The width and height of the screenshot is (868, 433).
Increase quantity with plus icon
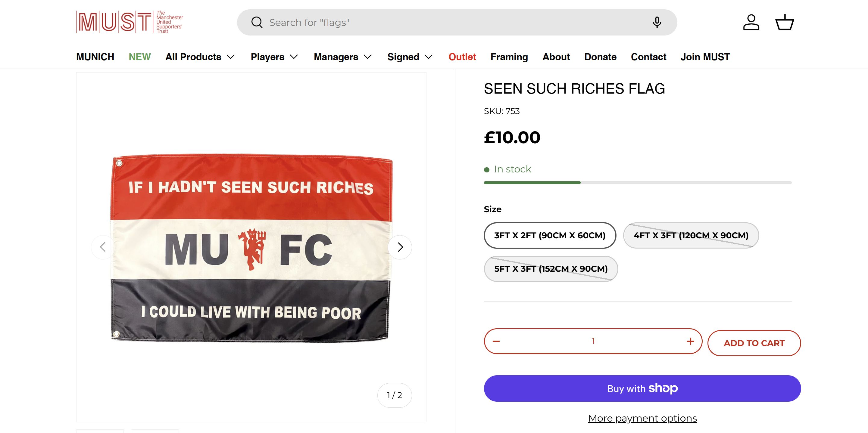click(x=690, y=341)
